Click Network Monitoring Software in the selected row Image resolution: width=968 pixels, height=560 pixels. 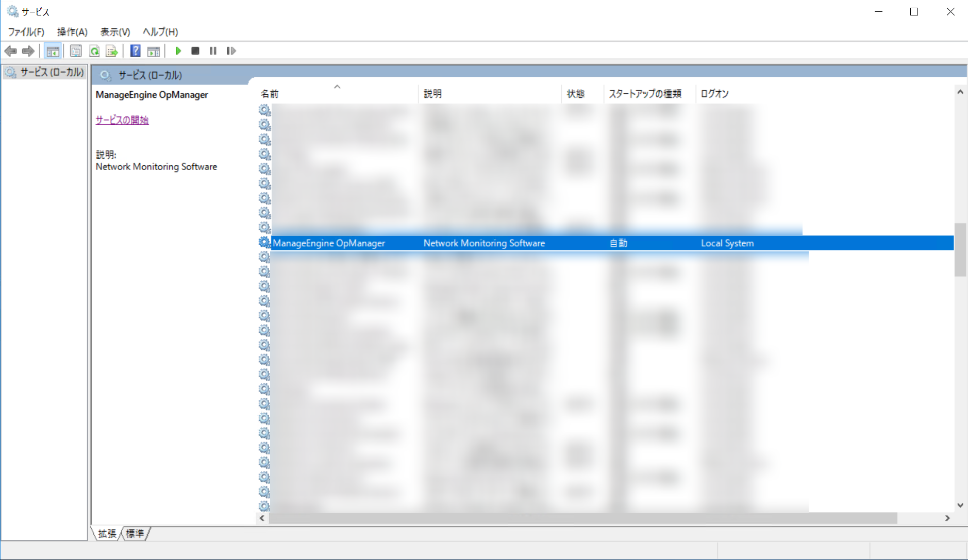pos(484,243)
